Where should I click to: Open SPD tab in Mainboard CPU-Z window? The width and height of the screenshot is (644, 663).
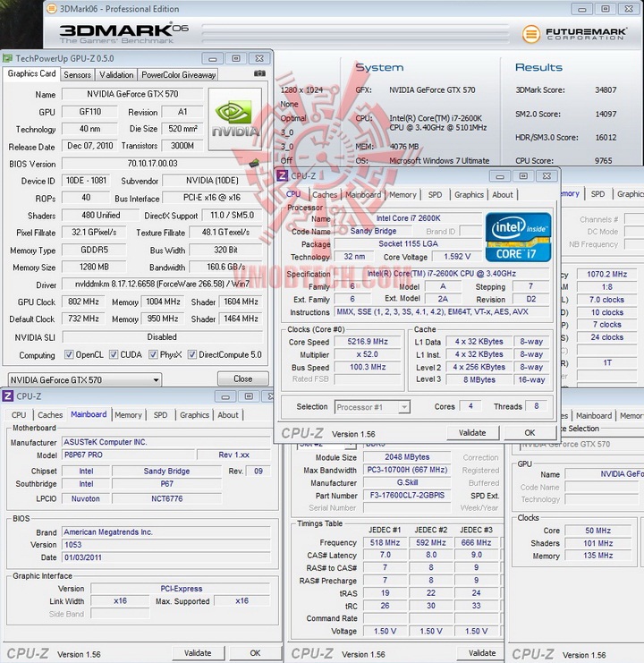click(x=160, y=415)
